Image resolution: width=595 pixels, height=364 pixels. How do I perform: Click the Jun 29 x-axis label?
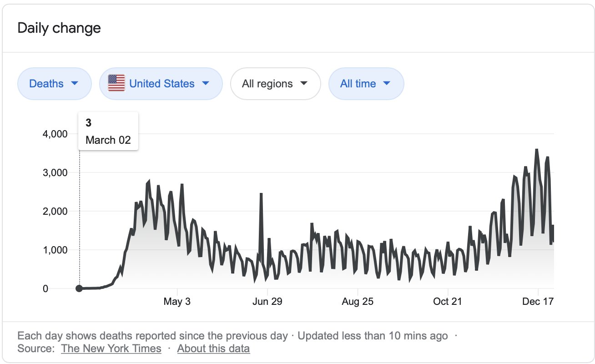[x=267, y=302]
